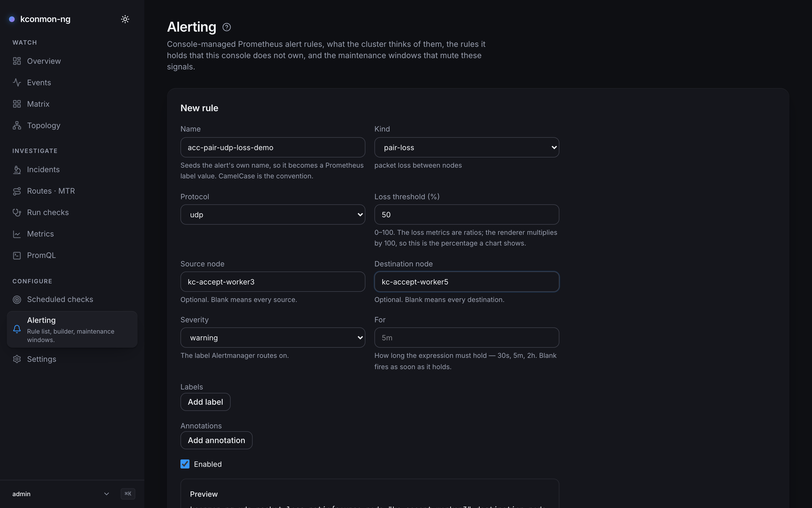Screen dimensions: 812x508
Task: Click the Run checks stethoscope icon
Action: coord(17,212)
